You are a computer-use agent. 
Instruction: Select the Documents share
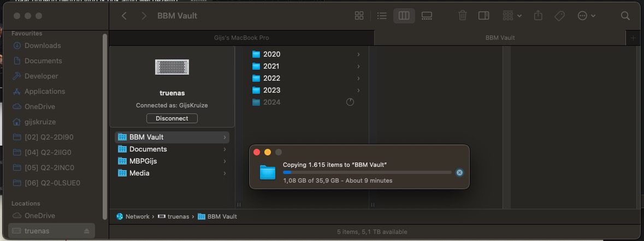[x=172, y=149]
